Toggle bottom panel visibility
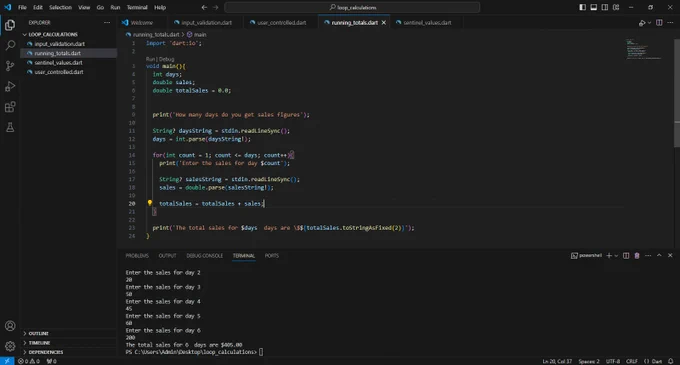The image size is (680, 365). 594,7
